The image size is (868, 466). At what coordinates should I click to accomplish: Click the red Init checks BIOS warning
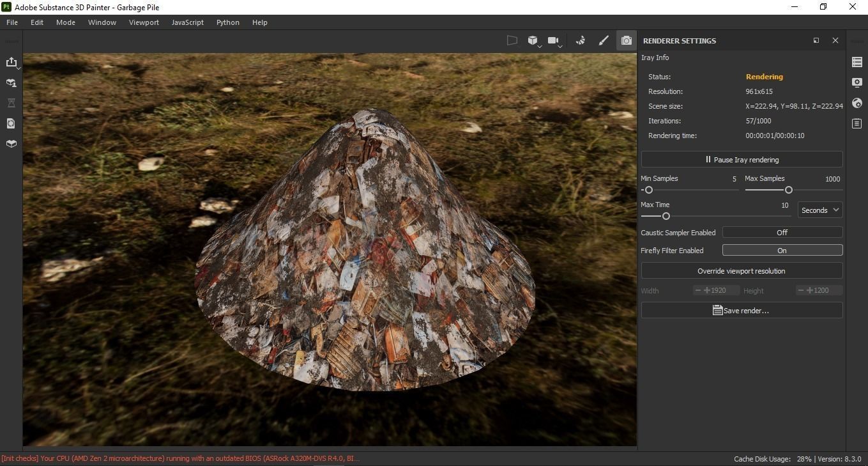point(180,458)
